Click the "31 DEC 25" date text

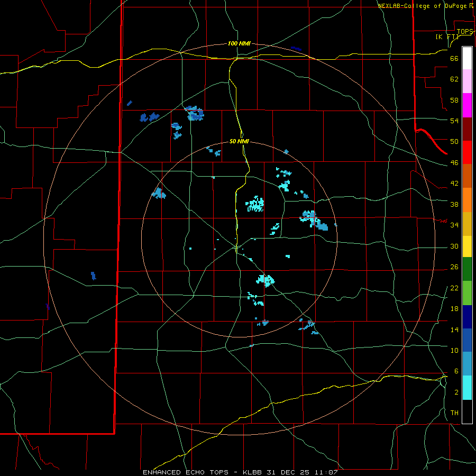point(288,472)
